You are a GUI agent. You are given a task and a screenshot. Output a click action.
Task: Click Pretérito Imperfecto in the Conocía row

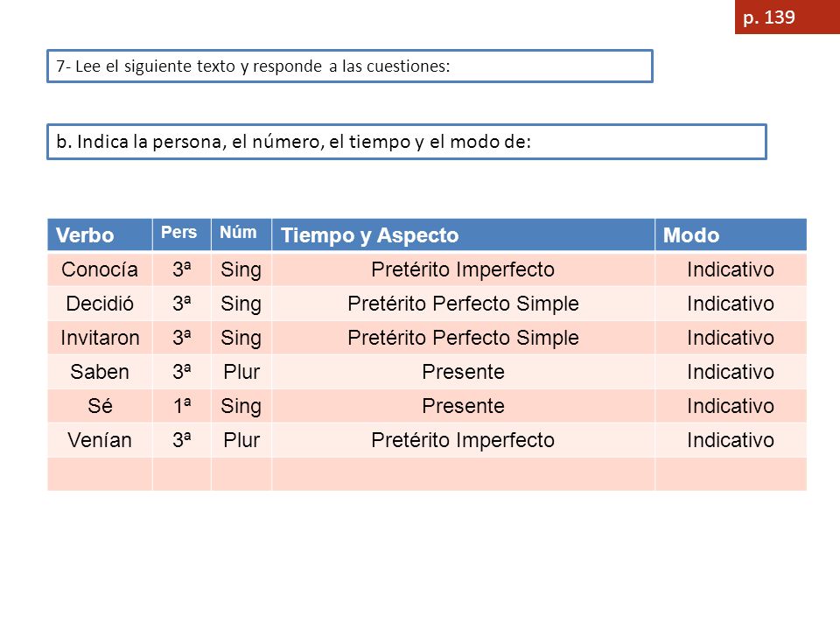pos(463,269)
